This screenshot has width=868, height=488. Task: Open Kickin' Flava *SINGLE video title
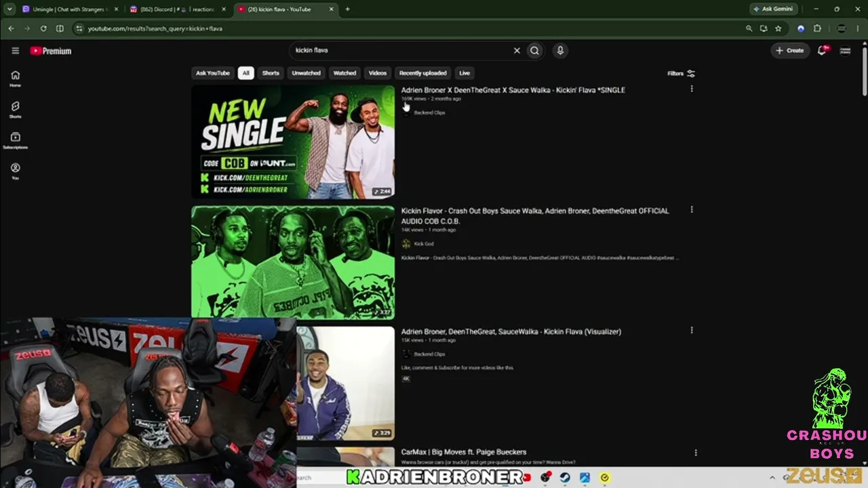513,89
